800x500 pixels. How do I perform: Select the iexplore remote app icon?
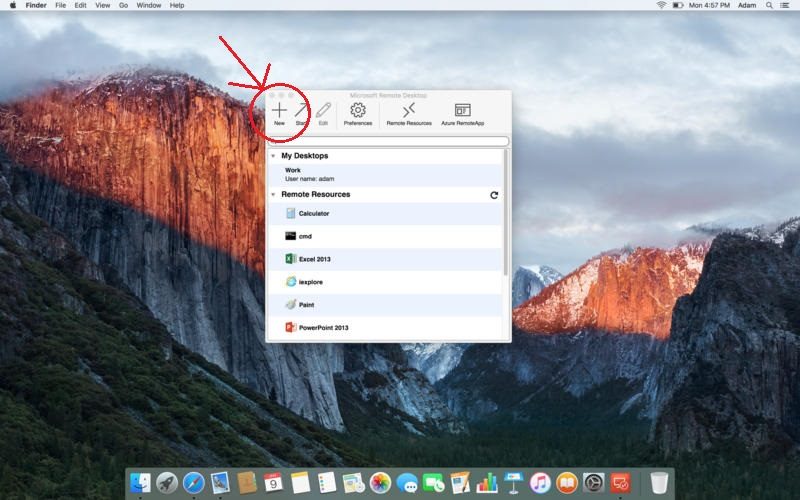click(291, 282)
